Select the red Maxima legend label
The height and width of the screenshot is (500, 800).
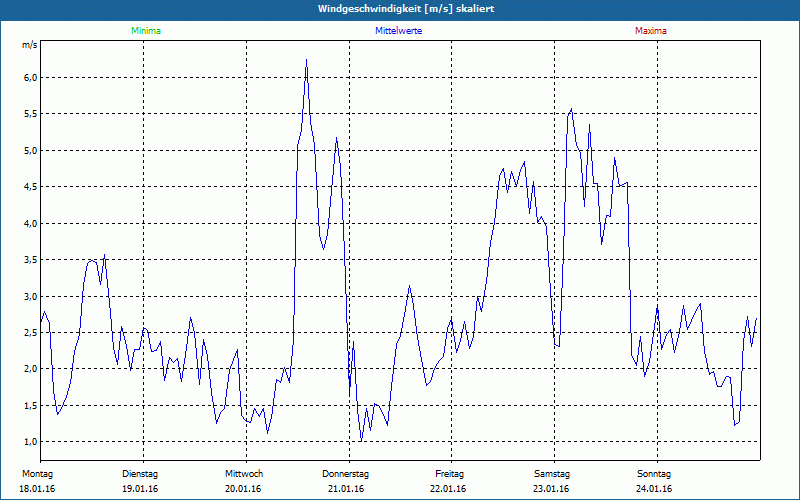[x=651, y=31]
